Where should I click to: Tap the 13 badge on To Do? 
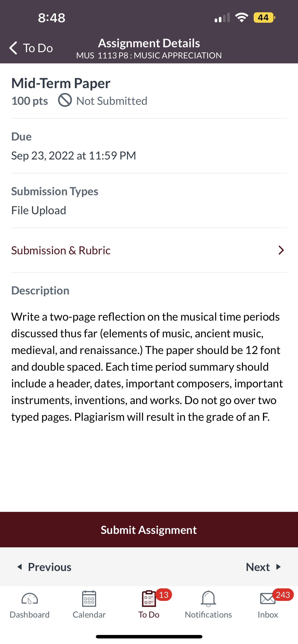coord(164,595)
